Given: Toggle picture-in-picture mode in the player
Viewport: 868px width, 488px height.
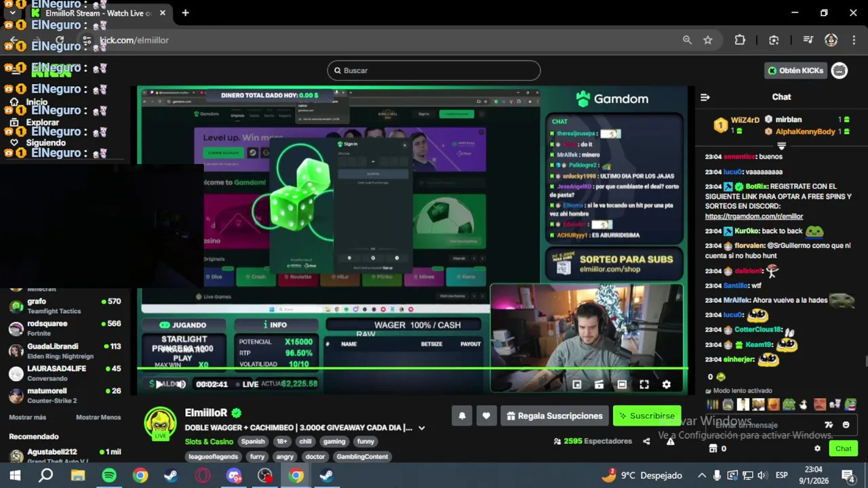Looking at the screenshot, I should click(x=576, y=384).
